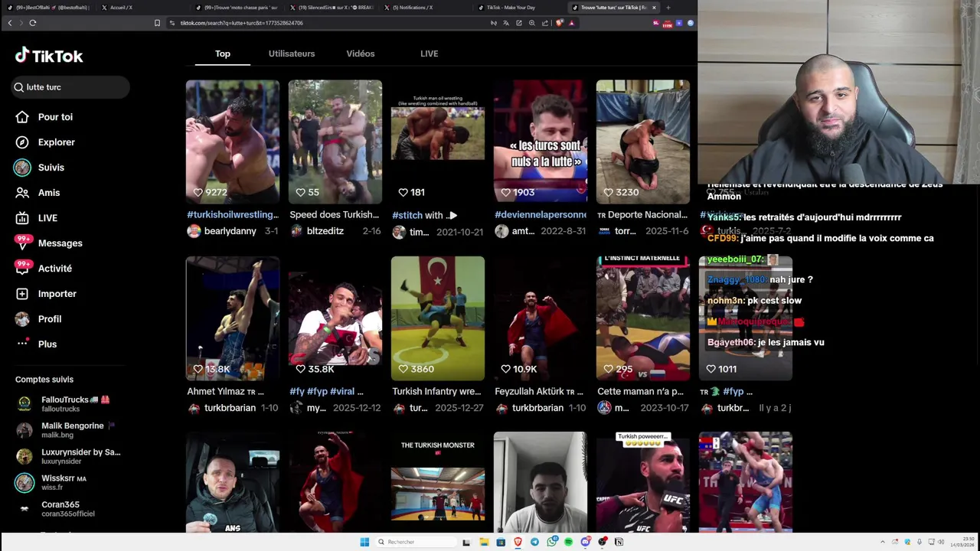Open Spotify from the taskbar
Image resolution: width=980 pixels, height=551 pixels.
pos(568,542)
